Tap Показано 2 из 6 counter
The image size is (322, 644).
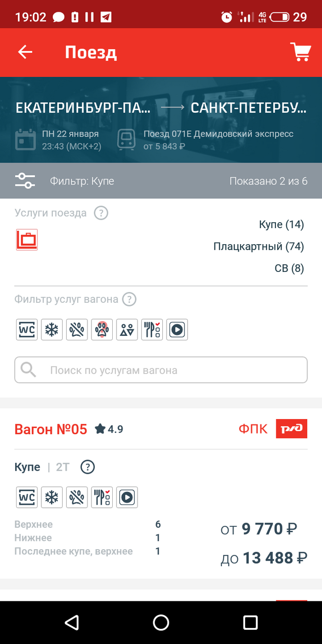(269, 181)
